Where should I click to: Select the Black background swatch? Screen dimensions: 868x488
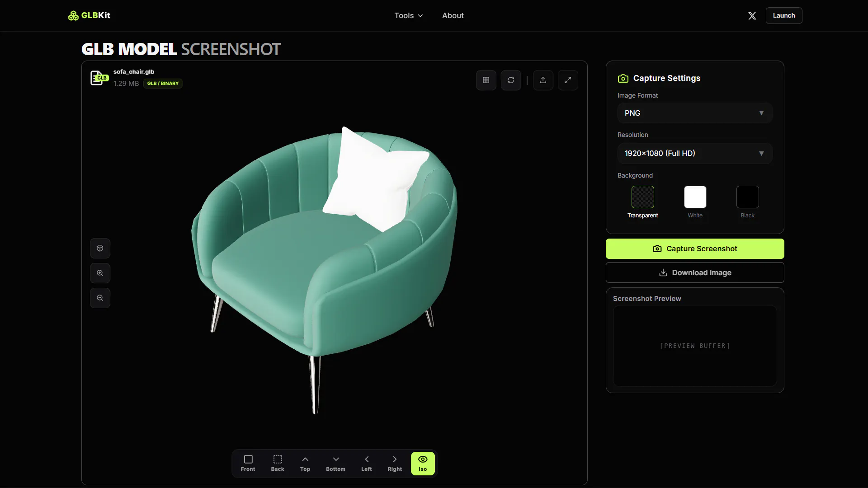click(x=747, y=197)
